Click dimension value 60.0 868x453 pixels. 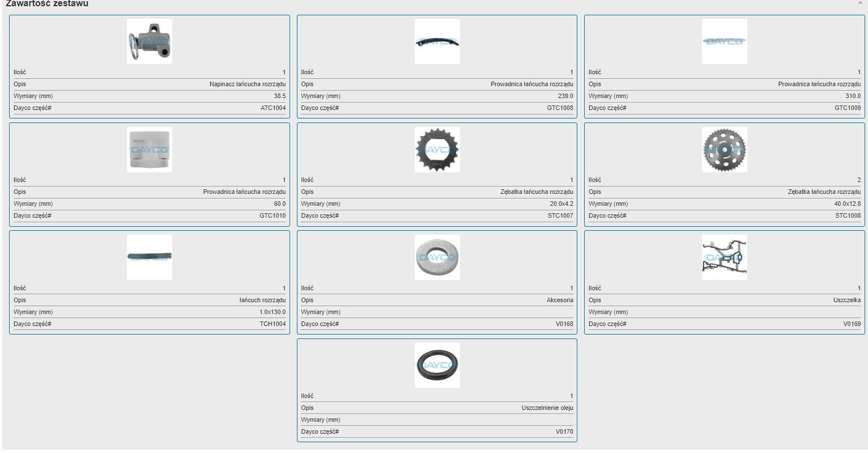[x=280, y=204]
